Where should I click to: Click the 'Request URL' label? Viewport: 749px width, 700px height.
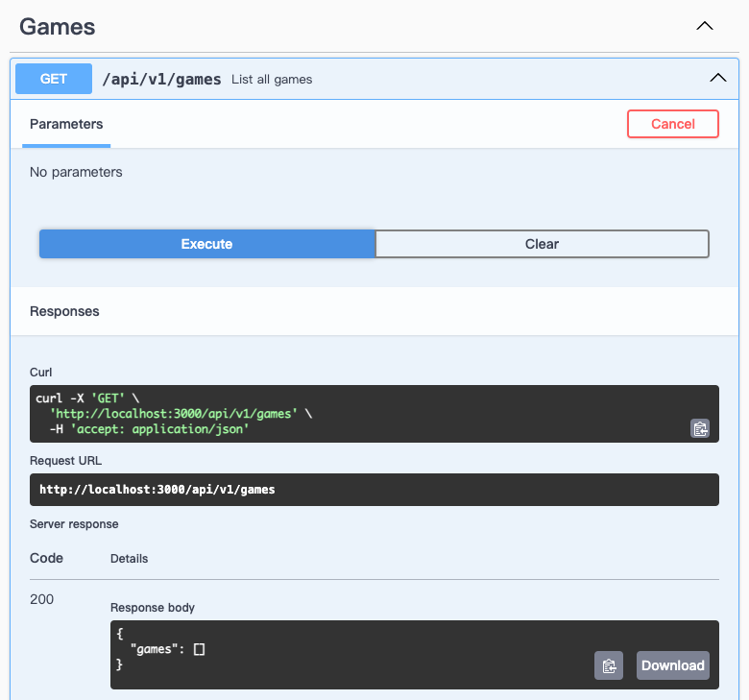click(65, 461)
